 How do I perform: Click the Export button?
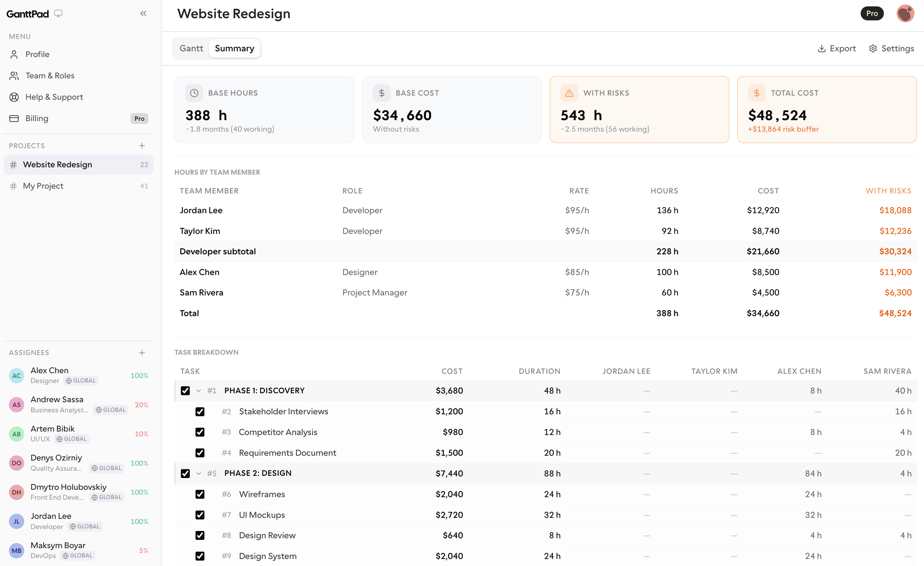[x=837, y=48]
